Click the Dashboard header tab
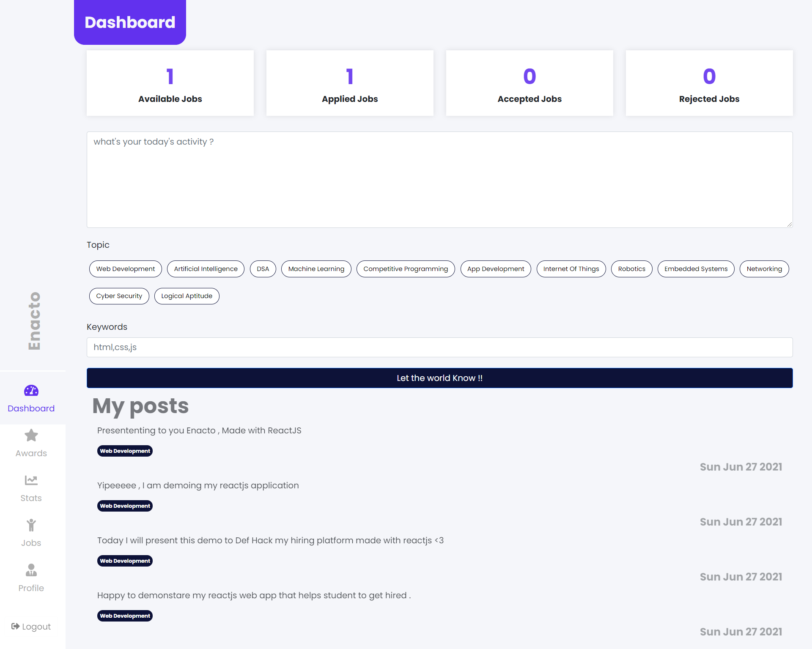 (x=130, y=22)
